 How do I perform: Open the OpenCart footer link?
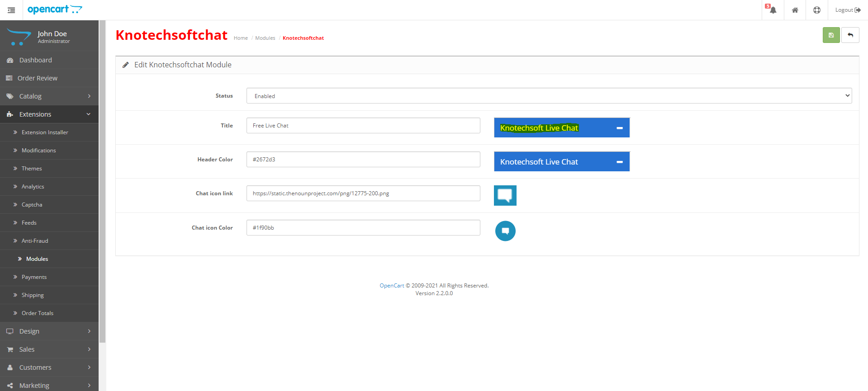pos(392,286)
